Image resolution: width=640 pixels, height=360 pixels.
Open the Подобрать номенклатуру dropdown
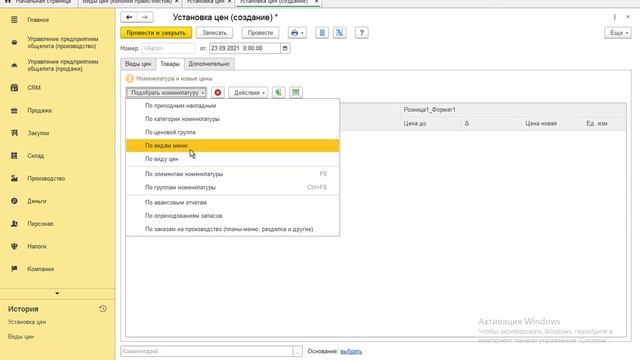point(166,93)
